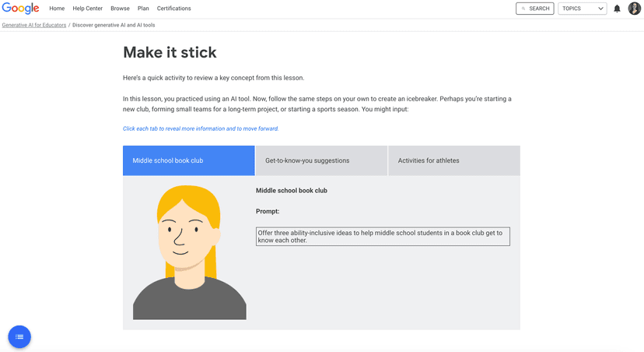This screenshot has height=352, width=644.
Task: Click the Search button with magnifier icon
Action: tap(534, 9)
